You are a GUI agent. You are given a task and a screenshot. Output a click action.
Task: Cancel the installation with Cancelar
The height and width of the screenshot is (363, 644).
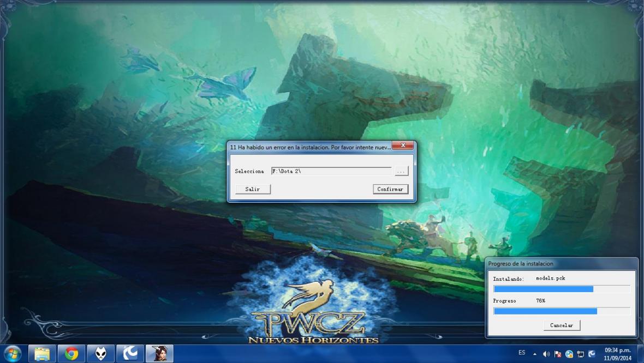[x=562, y=325]
